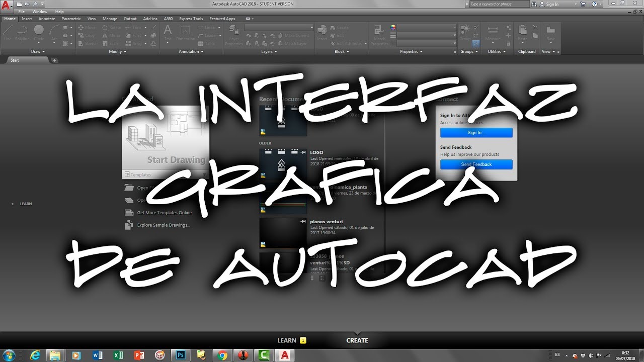Choose the Copy tool in Modify panel
The width and height of the screenshot is (644, 362).
pos(87,36)
